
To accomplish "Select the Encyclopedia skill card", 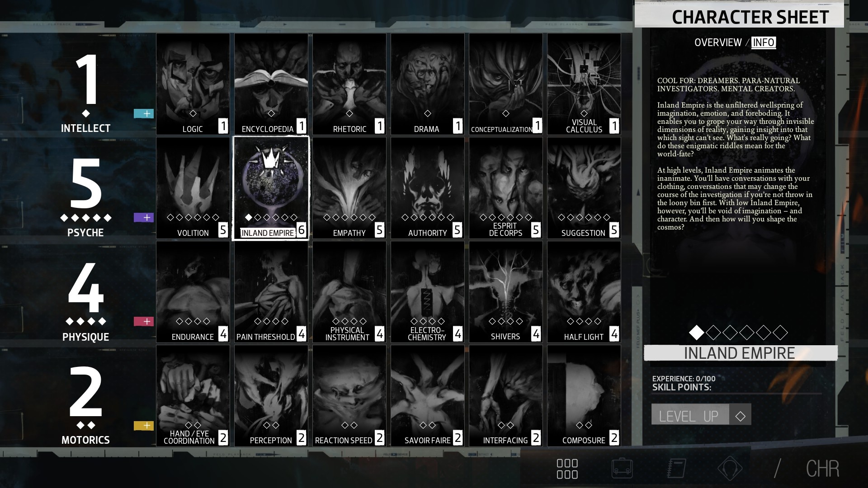I will coord(271,84).
